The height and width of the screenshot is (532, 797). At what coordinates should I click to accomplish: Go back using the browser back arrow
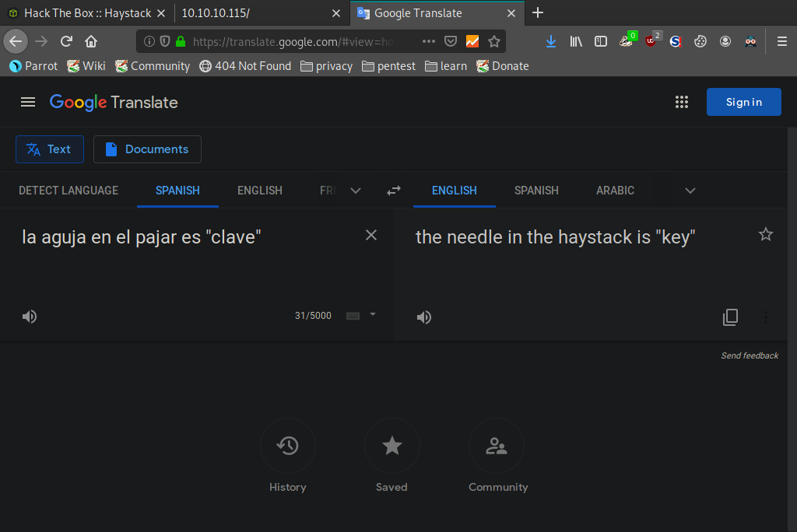click(16, 41)
